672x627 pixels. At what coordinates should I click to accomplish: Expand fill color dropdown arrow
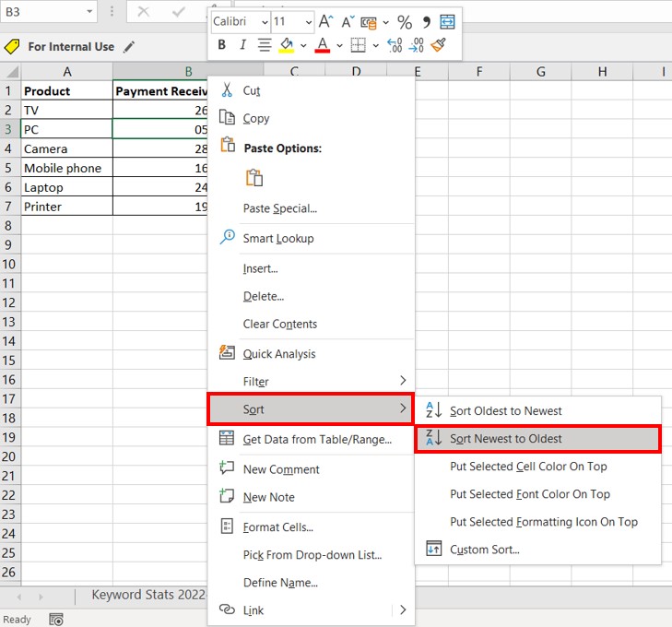(303, 45)
